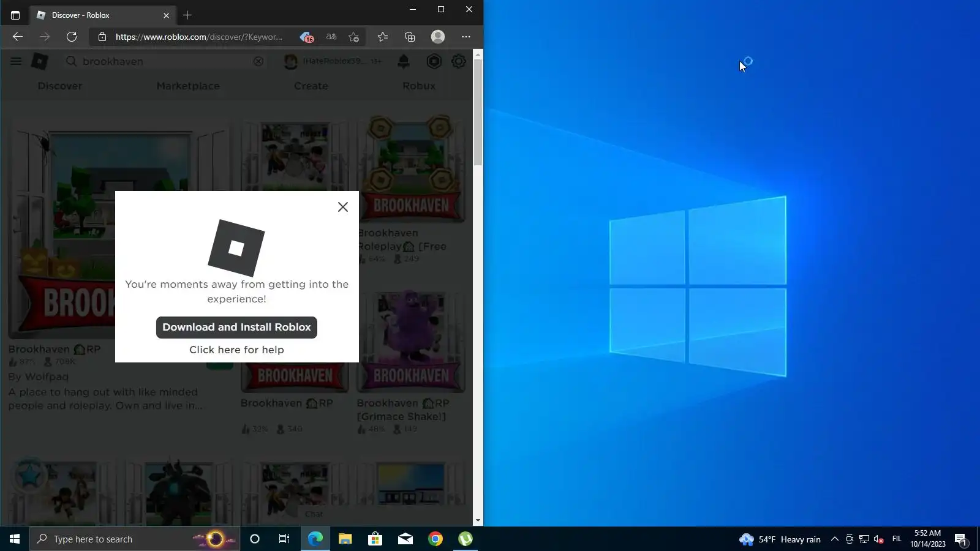
Task: Go to the Discover tab
Action: point(60,86)
